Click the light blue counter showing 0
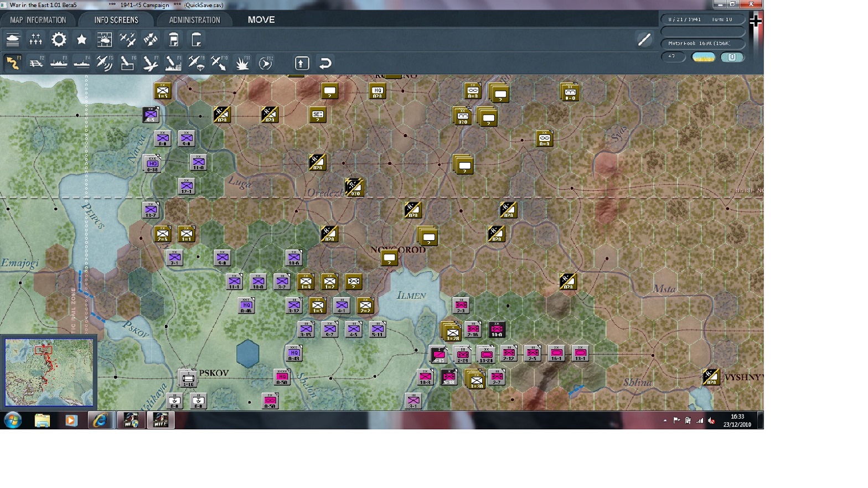868x488 pixels. click(x=732, y=57)
